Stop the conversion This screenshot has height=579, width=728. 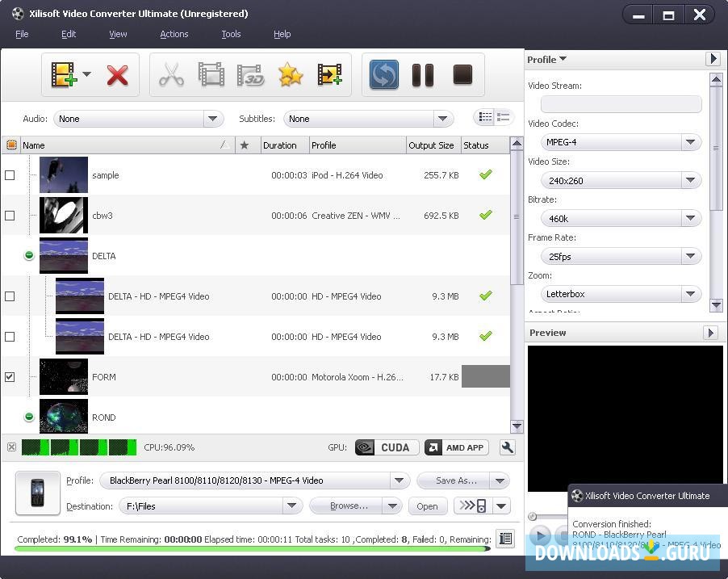(462, 74)
